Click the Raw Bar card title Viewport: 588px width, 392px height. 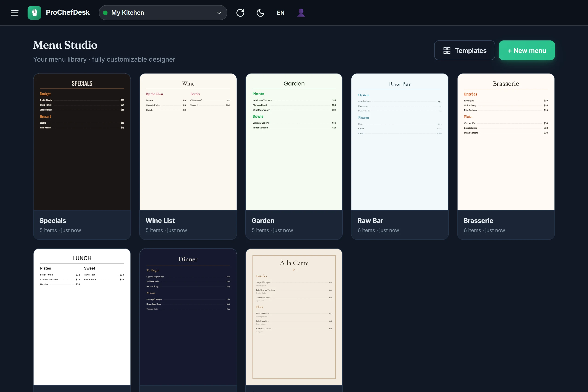370,221
